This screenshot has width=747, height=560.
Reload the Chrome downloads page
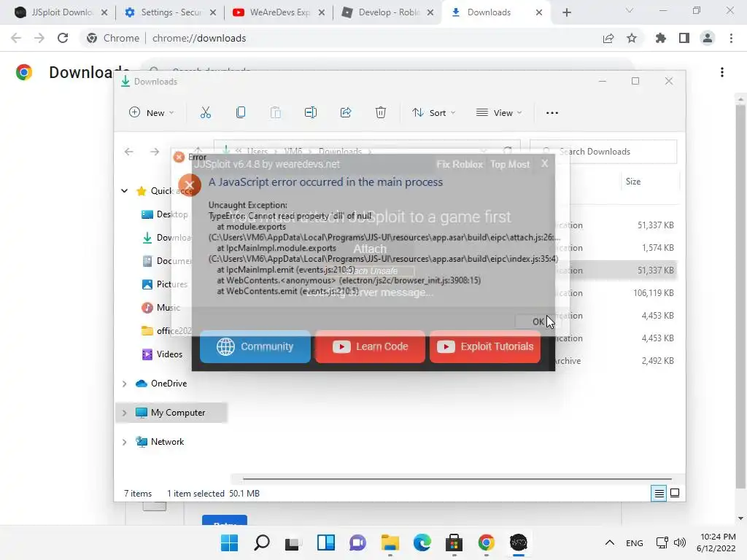[63, 38]
